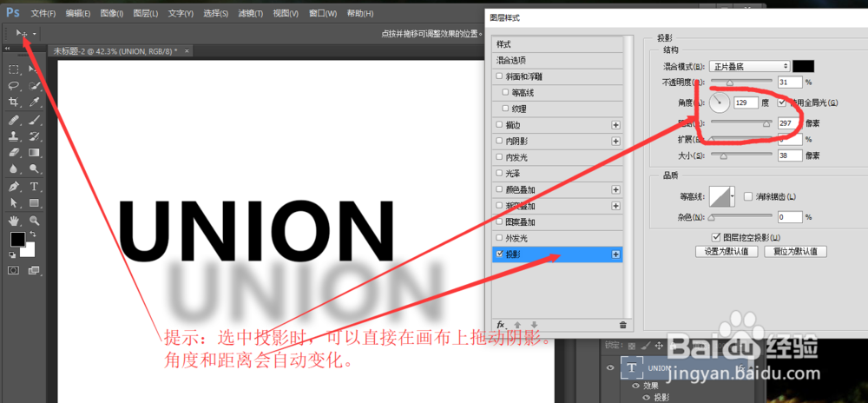Add another 颜色叠加 effect plus button
Screen dimensions: 868x403
tap(615, 190)
